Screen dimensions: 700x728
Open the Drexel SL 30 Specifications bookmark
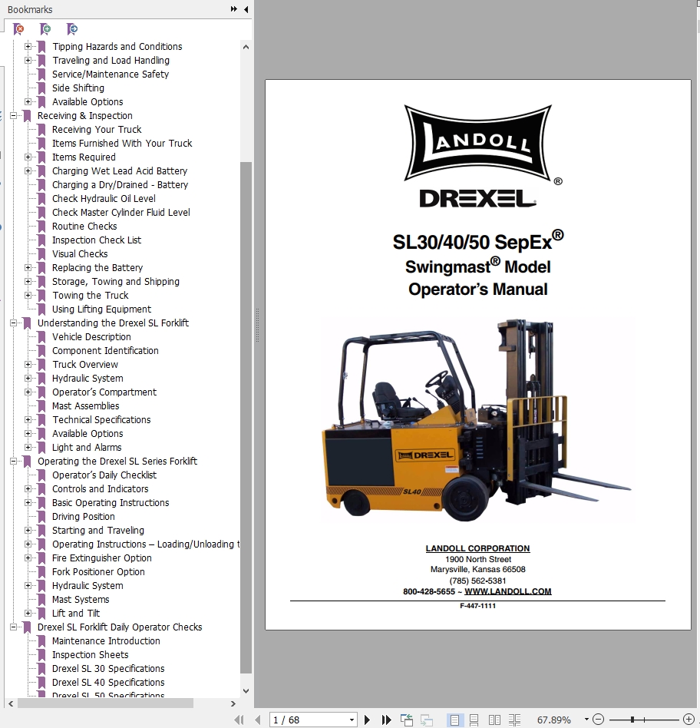coord(109,669)
